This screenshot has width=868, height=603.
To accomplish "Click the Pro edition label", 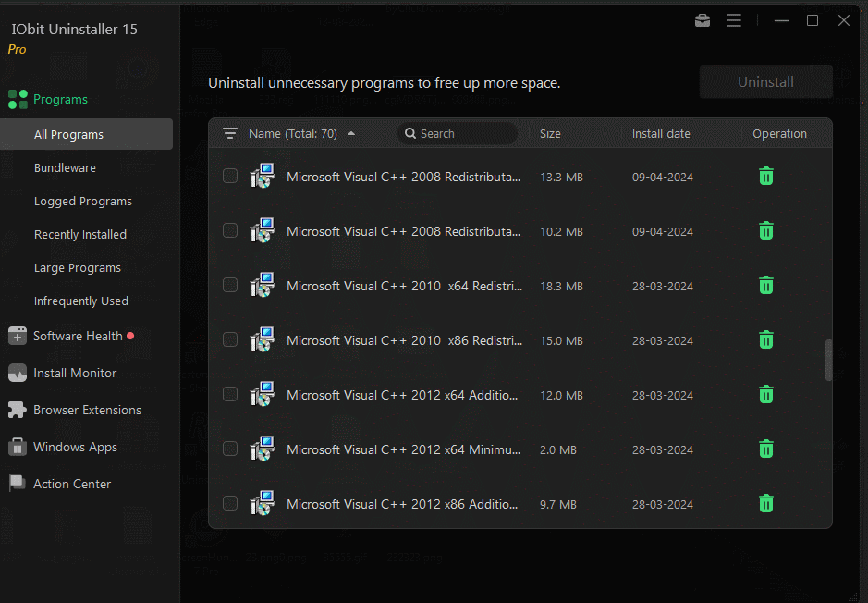I will [x=18, y=49].
